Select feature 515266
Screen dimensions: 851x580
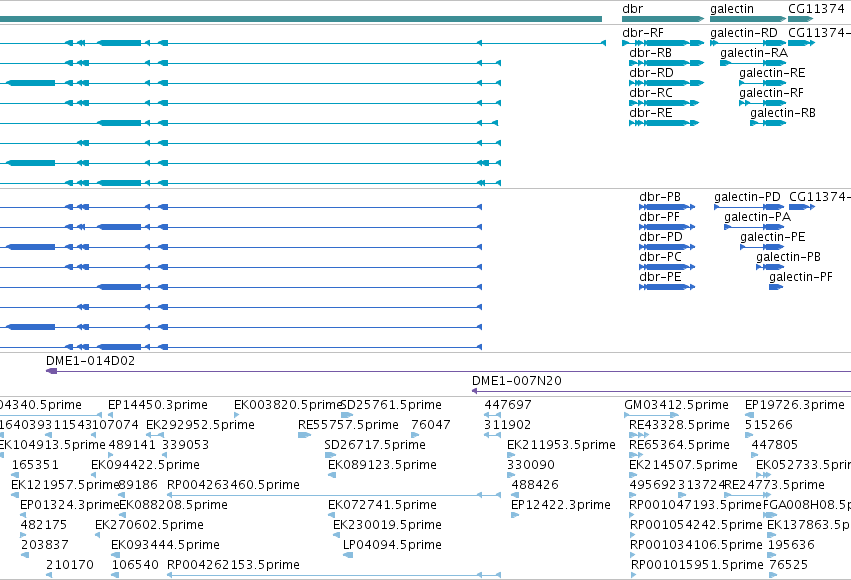[x=769, y=425]
